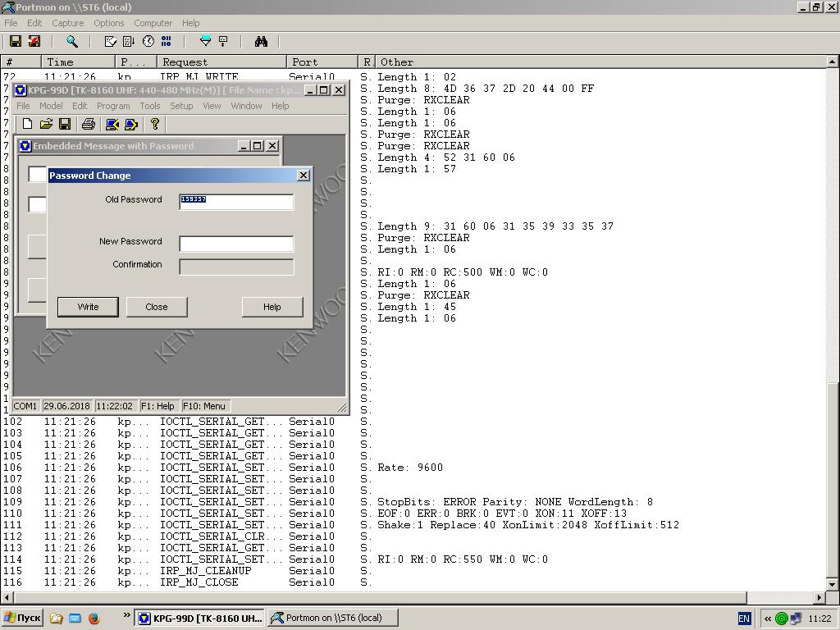Click the notepad-with-pencil icon in Portmon toolbar

pos(111,41)
